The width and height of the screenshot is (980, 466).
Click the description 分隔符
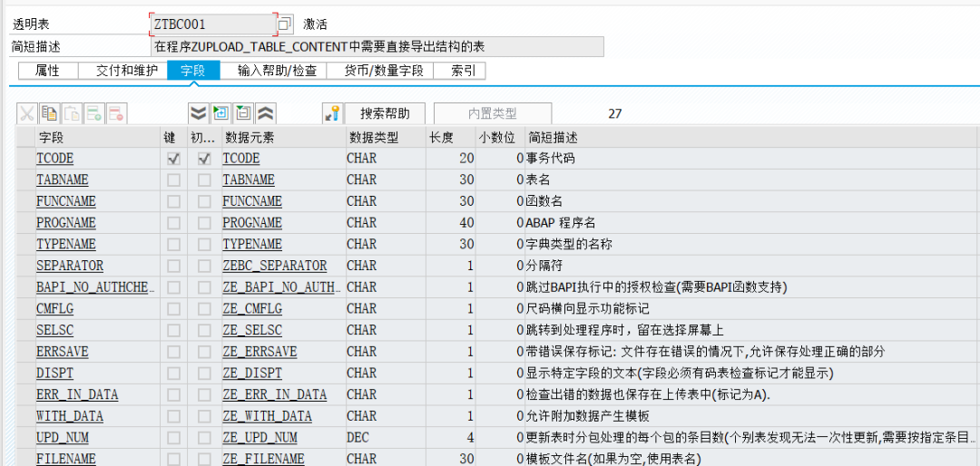545,267
